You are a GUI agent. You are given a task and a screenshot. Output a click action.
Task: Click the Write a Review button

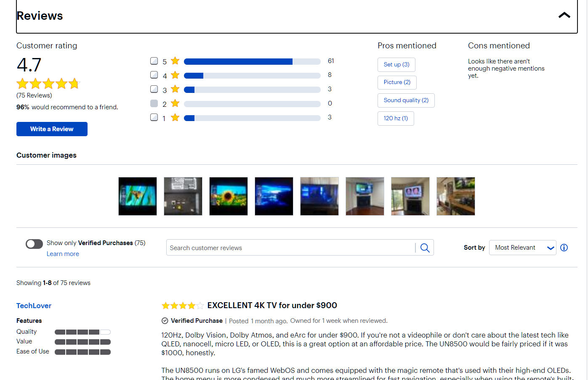pyautogui.click(x=52, y=129)
